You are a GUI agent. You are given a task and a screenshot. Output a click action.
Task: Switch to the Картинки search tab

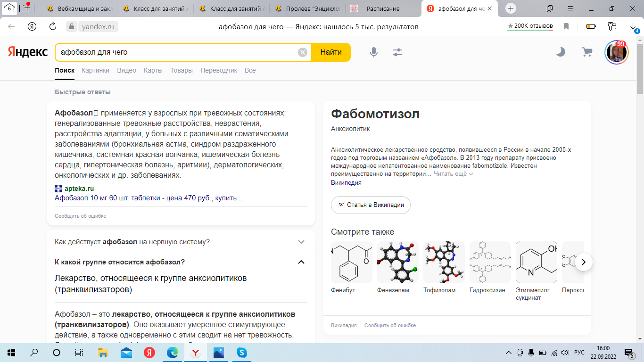[x=95, y=70]
